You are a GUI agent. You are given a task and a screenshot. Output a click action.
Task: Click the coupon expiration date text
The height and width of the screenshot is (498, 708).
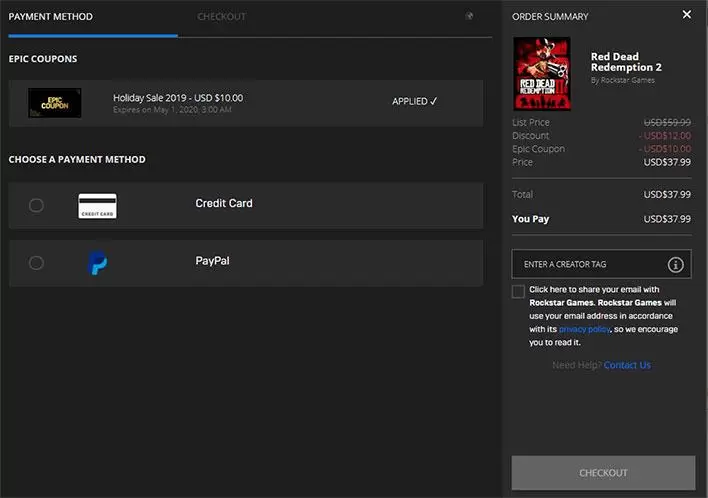click(172, 110)
